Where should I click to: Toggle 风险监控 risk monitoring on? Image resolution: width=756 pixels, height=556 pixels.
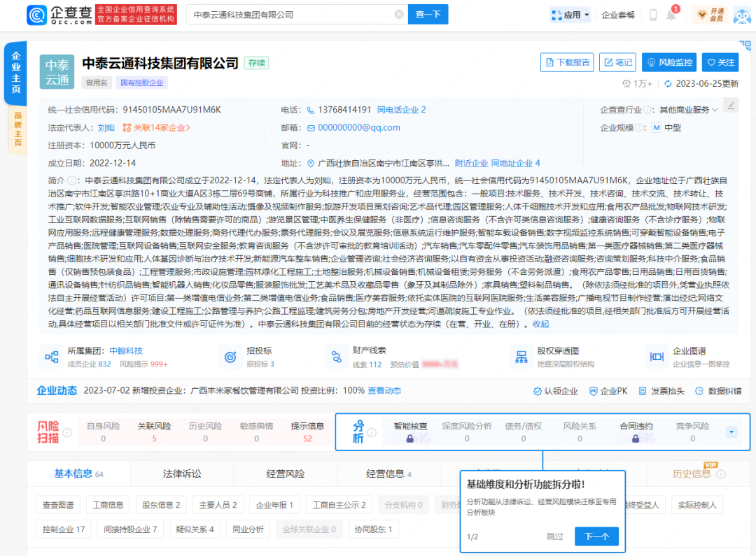669,62
